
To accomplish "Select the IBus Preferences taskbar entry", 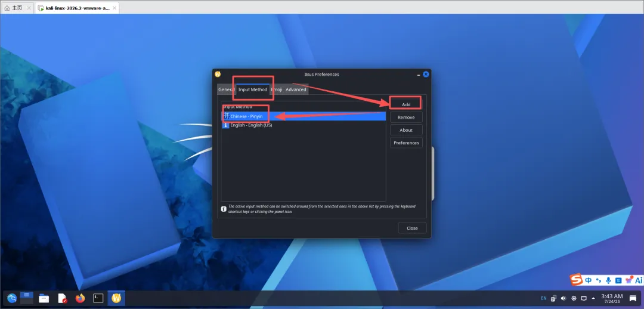I will pos(116,298).
